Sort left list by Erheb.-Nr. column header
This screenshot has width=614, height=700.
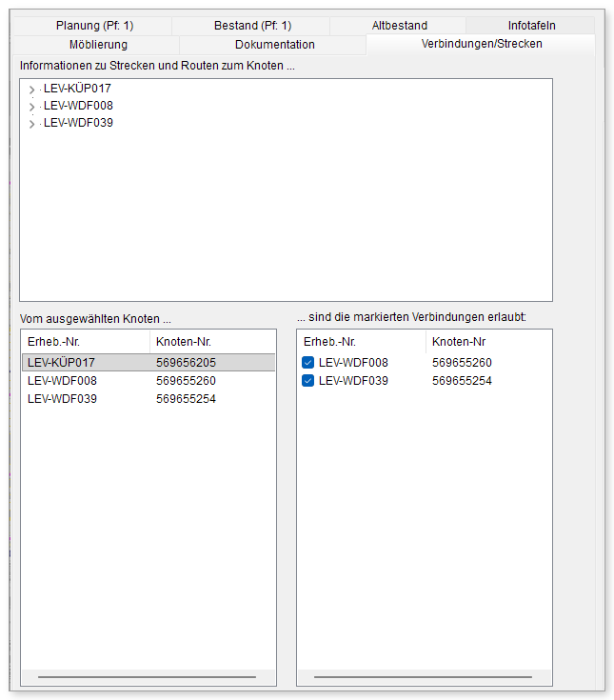86,342
